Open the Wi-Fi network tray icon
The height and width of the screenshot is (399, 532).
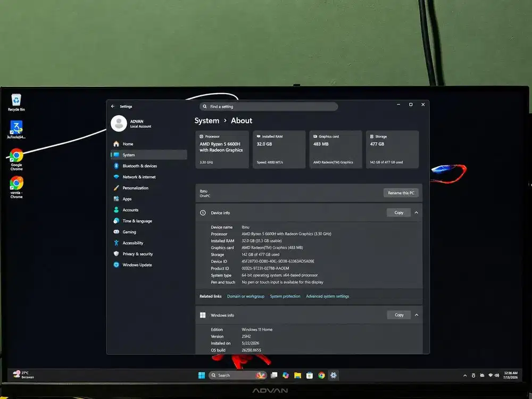tap(491, 375)
